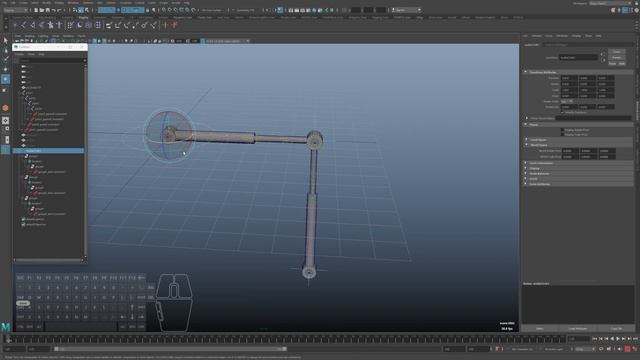Click play forward in playback controls
This screenshot has width=640, height=360.
coord(618,339)
